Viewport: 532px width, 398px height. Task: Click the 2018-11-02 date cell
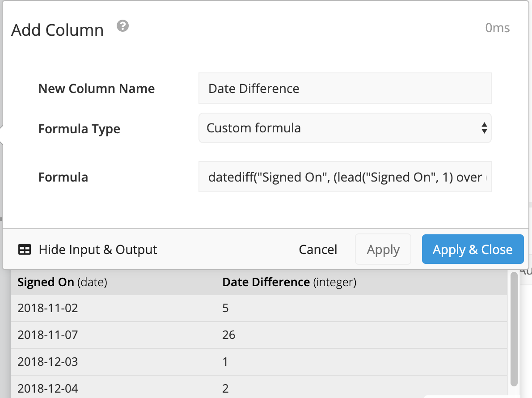point(47,308)
